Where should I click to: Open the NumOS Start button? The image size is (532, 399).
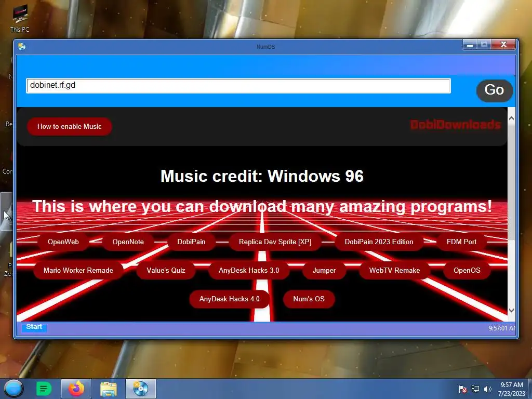34,327
